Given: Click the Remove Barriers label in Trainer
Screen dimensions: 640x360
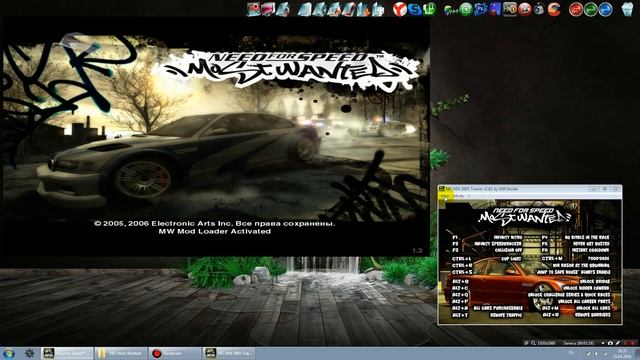Looking at the screenshot, I should click(x=593, y=315).
